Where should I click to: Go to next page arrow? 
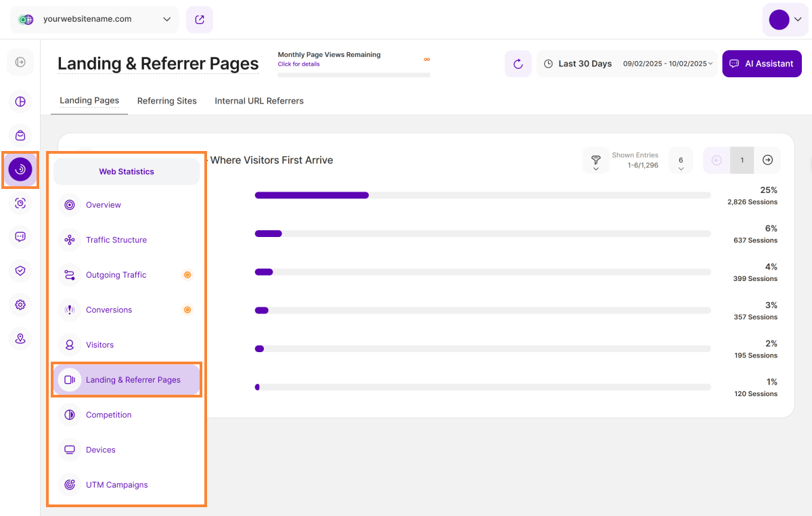(767, 160)
